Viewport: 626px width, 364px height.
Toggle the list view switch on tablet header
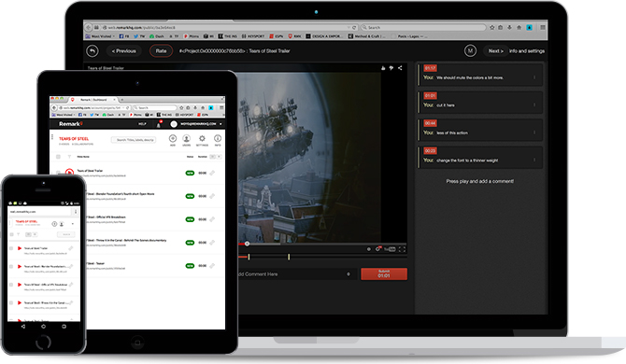tap(215, 157)
